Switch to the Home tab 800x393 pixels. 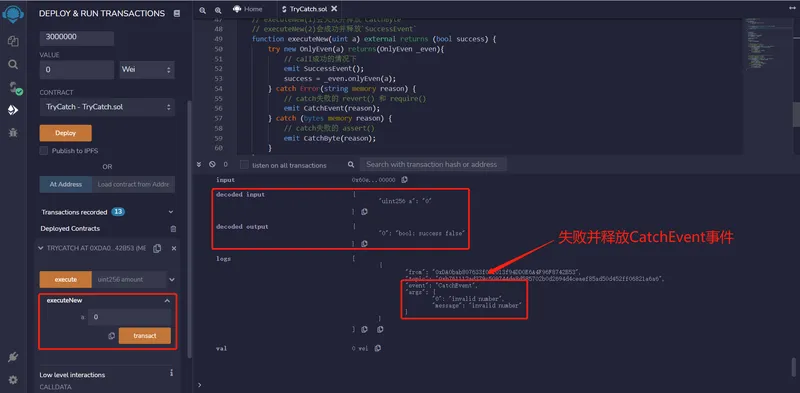click(x=248, y=9)
